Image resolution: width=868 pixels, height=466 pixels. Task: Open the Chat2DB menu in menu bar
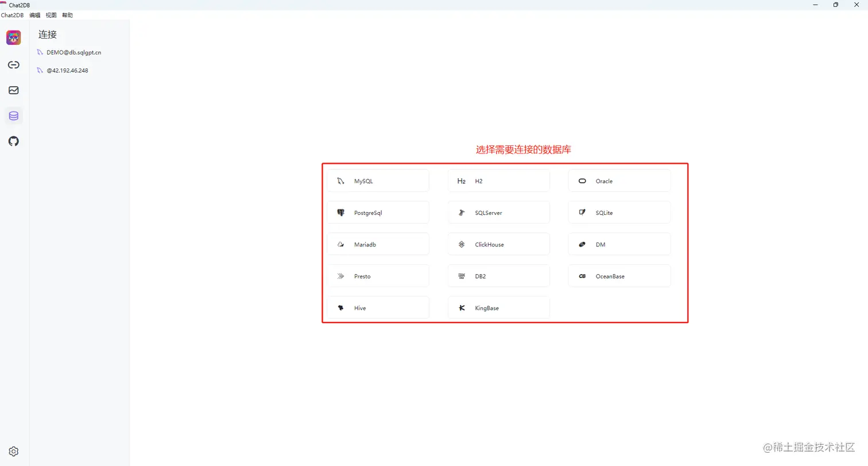tap(12, 16)
